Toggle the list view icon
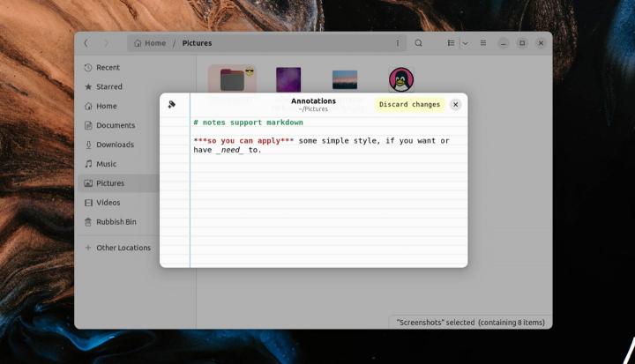Image resolution: width=635 pixels, height=364 pixels. tap(451, 43)
